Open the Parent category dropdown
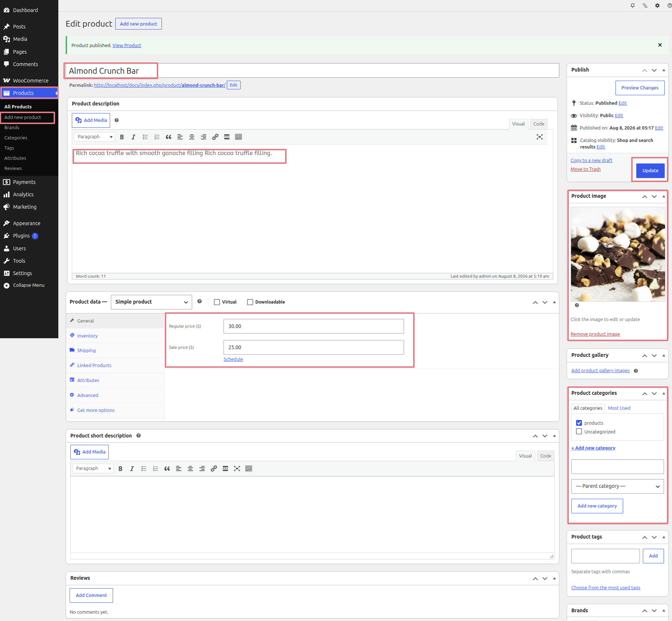Viewport: 672px width, 621px height. click(x=618, y=486)
